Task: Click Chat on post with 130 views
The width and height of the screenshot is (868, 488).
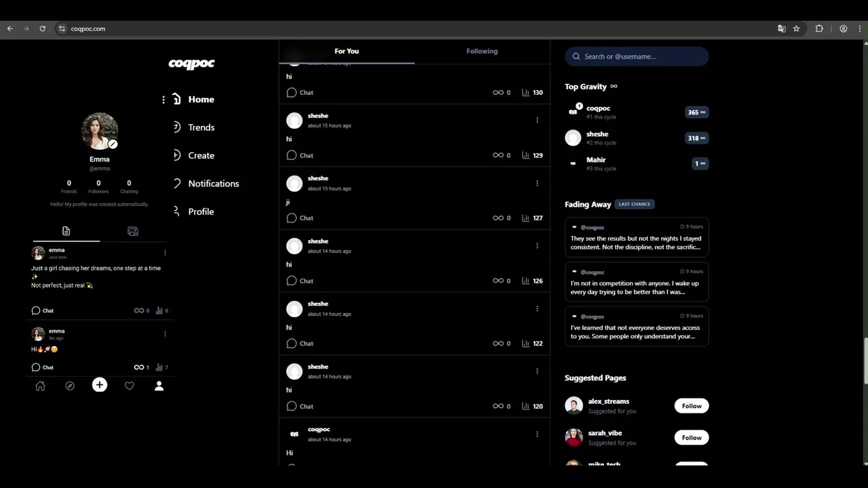Action: (300, 92)
